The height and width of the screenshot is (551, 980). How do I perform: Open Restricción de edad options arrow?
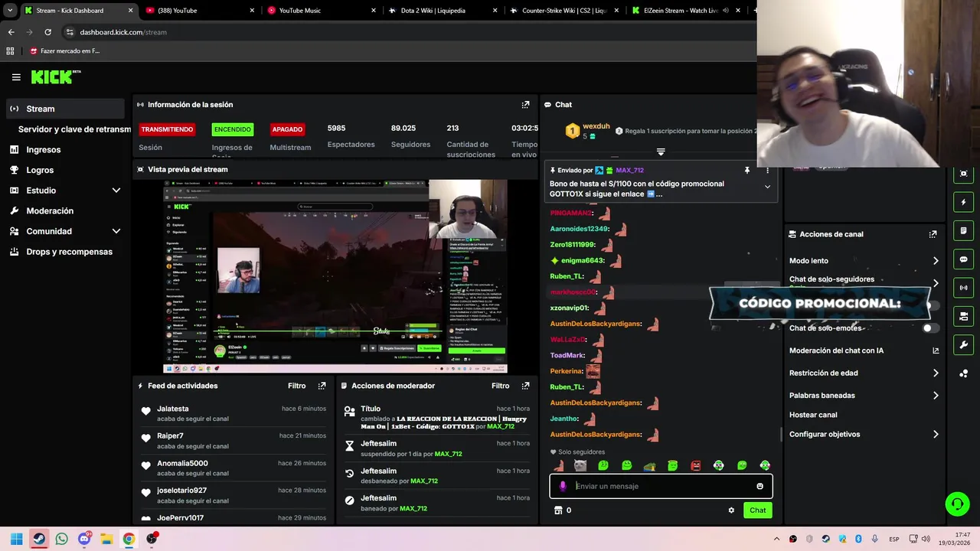(x=936, y=373)
